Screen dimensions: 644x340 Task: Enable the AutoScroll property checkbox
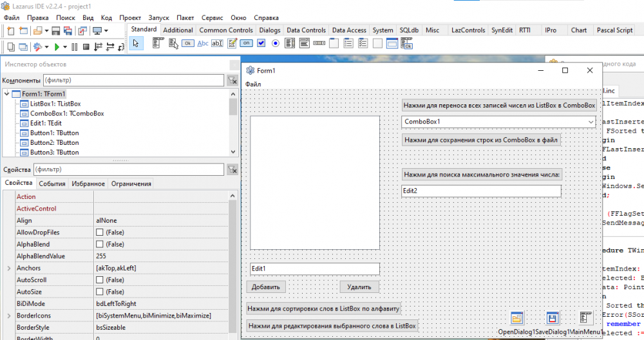point(100,280)
